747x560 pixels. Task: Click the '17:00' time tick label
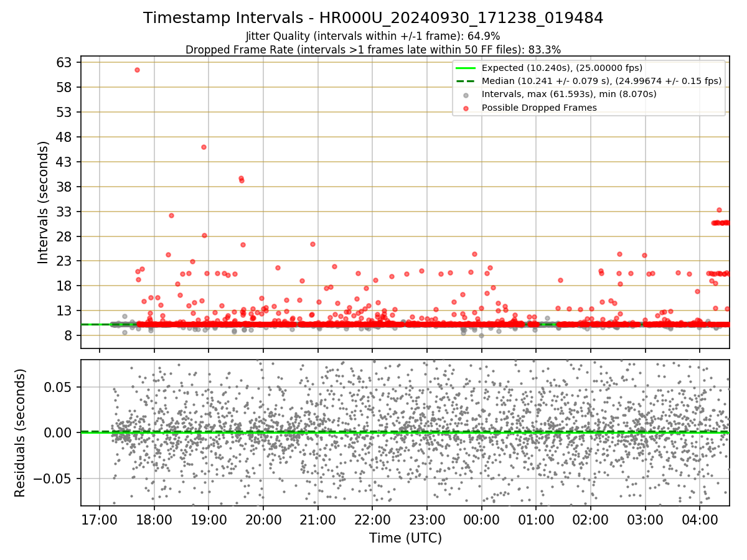pyautogui.click(x=100, y=520)
